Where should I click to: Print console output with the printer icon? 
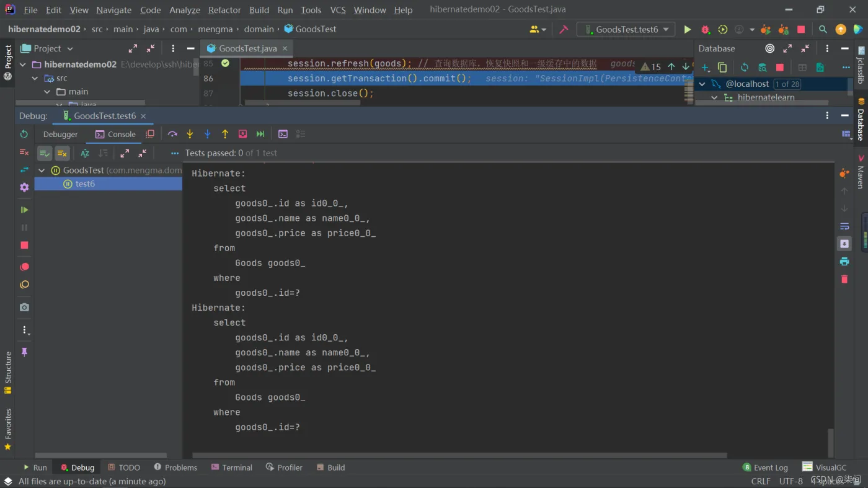(844, 262)
